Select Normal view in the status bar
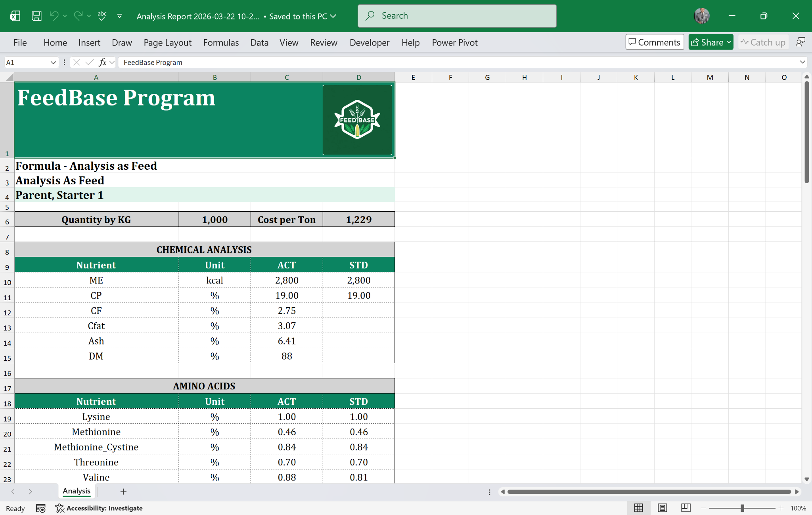 pyautogui.click(x=638, y=508)
